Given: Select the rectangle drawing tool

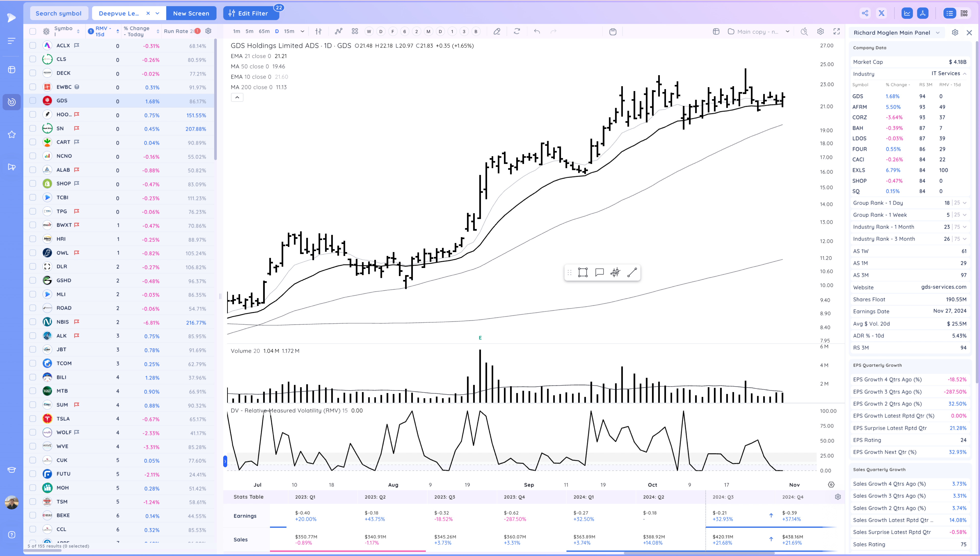Looking at the screenshot, I should [582, 272].
